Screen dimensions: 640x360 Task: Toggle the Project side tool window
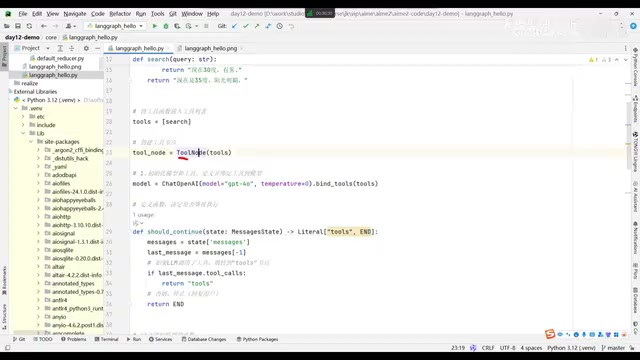point(4,56)
